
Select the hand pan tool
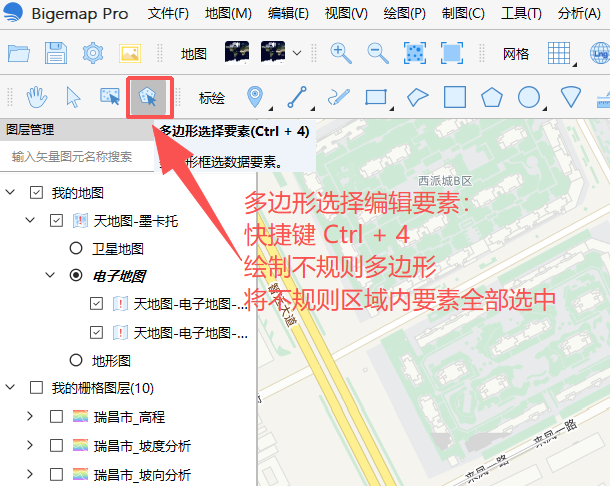click(37, 97)
